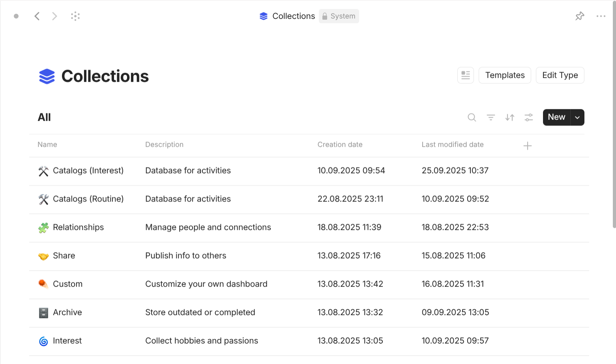Click the forward navigation arrow

(x=54, y=16)
